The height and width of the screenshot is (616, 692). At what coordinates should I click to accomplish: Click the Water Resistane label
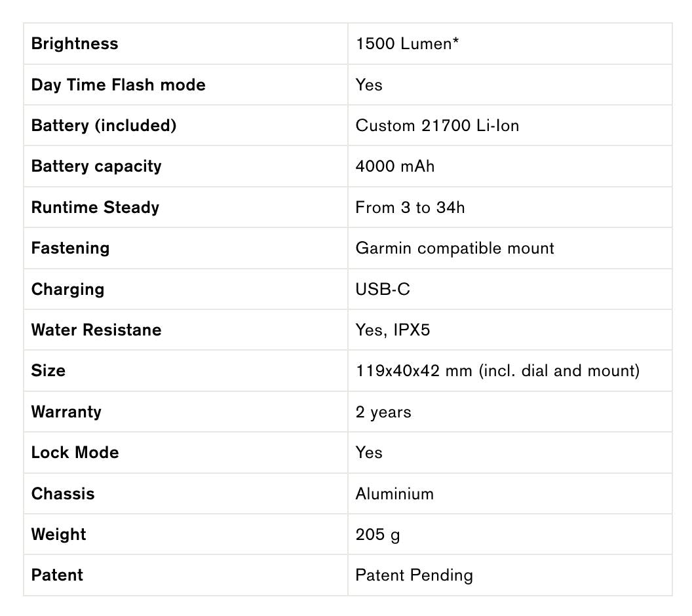(x=96, y=330)
